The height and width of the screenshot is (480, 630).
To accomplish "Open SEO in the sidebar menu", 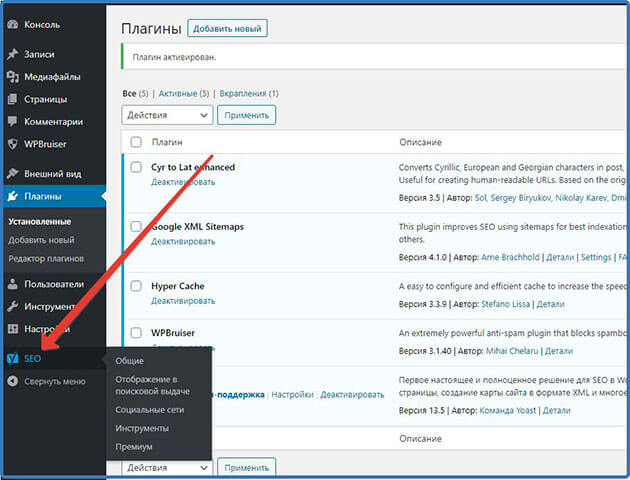I will coord(33,358).
